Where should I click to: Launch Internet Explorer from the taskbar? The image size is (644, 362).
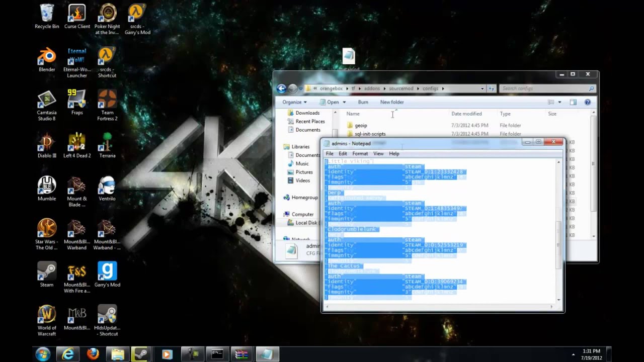click(68, 354)
